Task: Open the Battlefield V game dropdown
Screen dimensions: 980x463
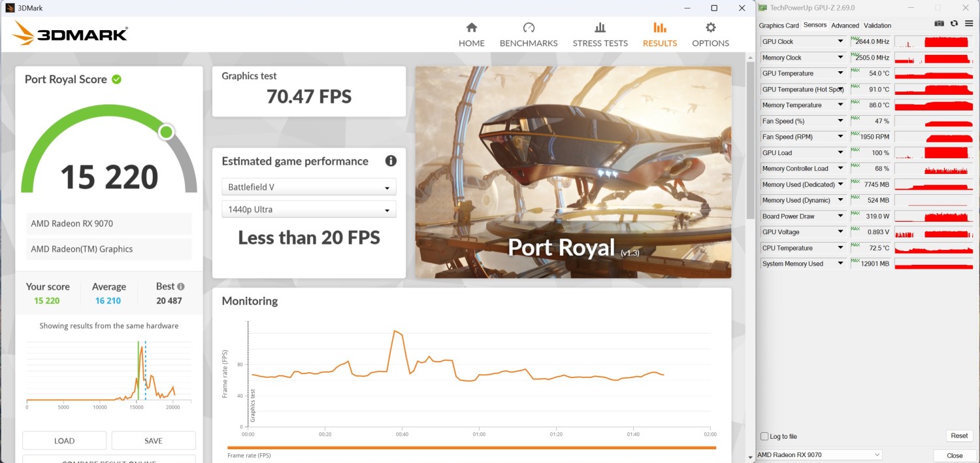Action: [x=309, y=187]
